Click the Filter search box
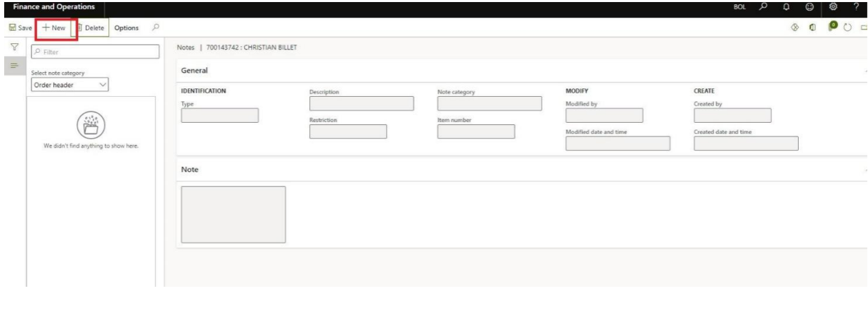 tap(95, 51)
